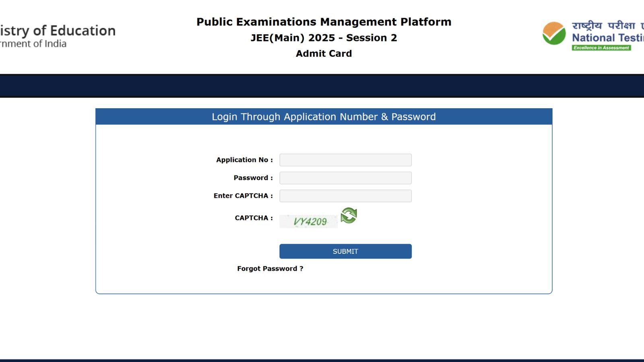Click the "Password :" field label
Screen dimensions: 644x362
(x=253, y=178)
